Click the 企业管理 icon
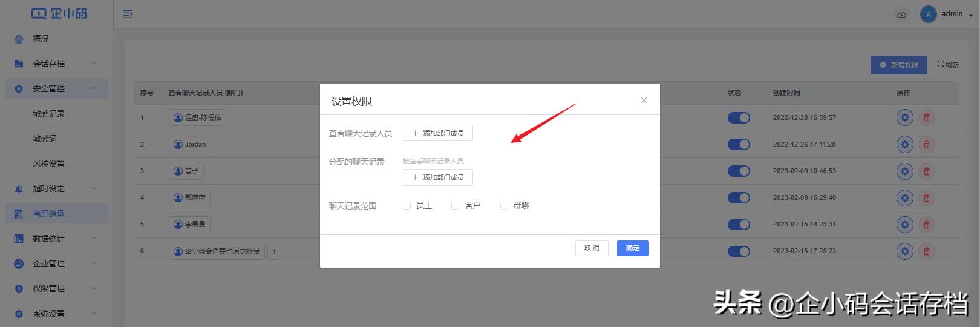This screenshot has height=327, width=980. tap(19, 263)
